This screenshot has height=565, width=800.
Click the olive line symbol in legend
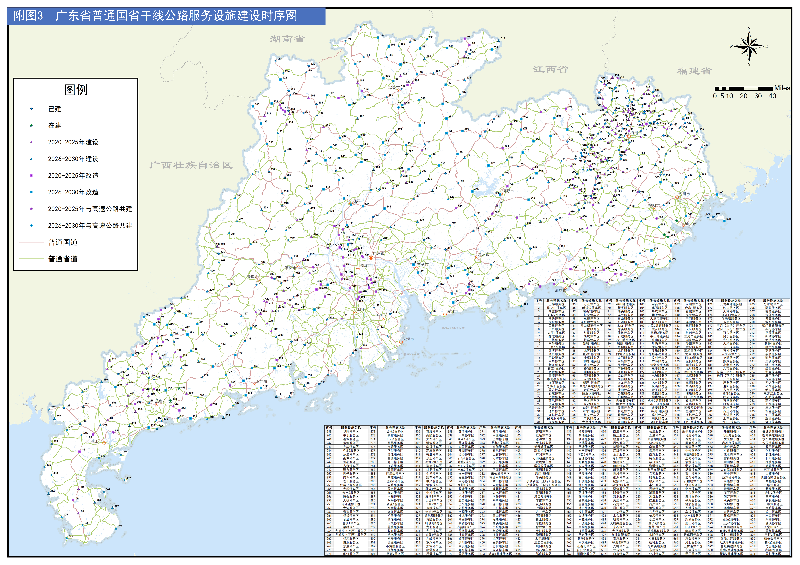point(31,258)
